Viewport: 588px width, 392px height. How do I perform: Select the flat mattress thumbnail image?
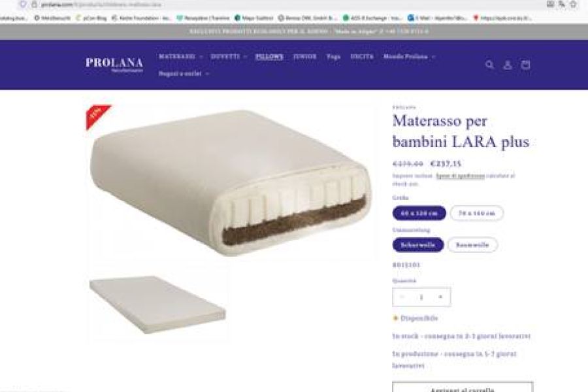[x=158, y=304]
